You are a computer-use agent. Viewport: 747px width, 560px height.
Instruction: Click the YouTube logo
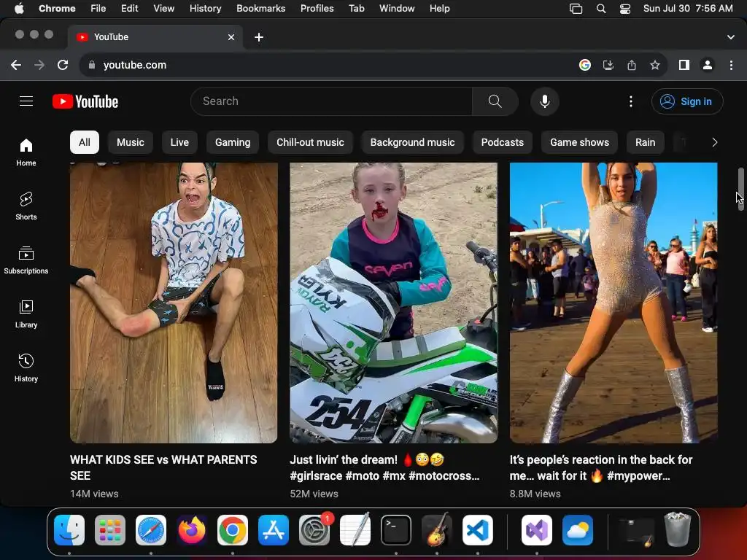click(85, 101)
